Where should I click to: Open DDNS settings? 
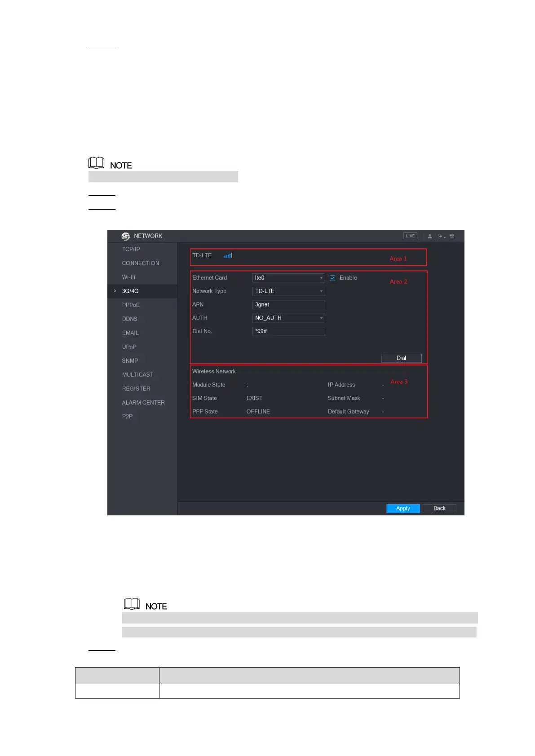point(130,319)
